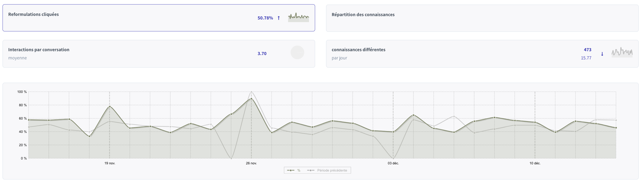644x192 pixels.
Task: Click the 100 % y-axis label
Action: tap(22, 92)
